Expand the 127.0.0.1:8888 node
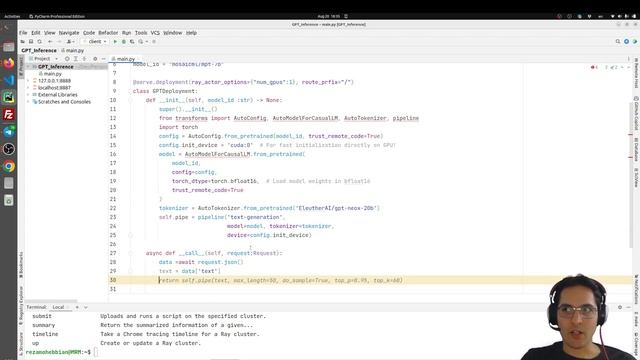 (x=29, y=81)
